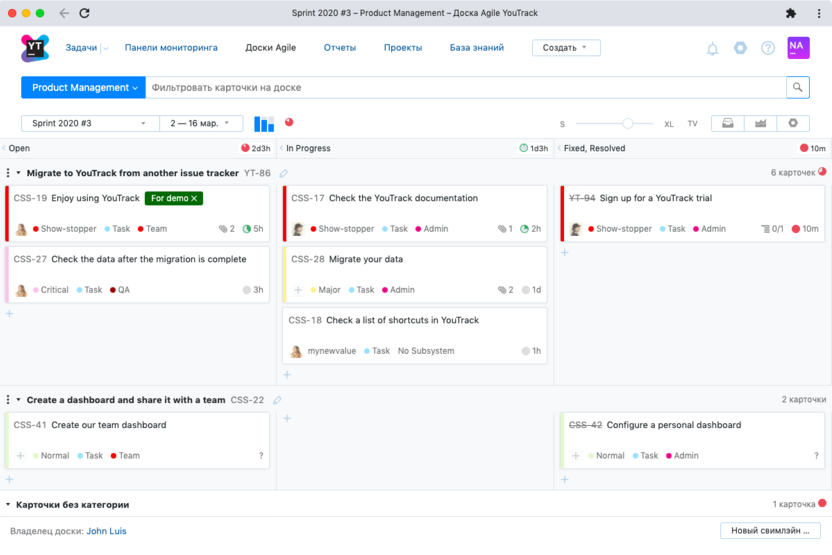Edit the YT-86 swimlane with pencil icon
The image size is (832, 555).
tap(283, 174)
